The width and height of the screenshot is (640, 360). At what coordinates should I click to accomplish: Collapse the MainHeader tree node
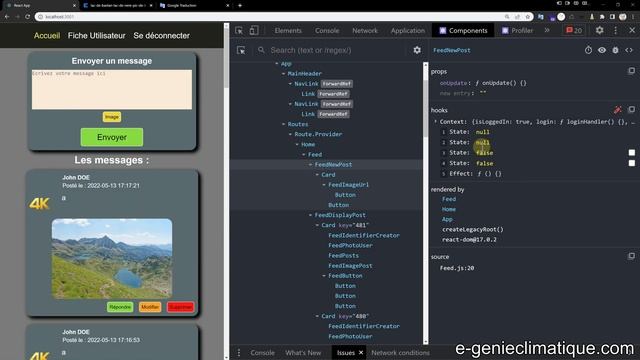(284, 73)
